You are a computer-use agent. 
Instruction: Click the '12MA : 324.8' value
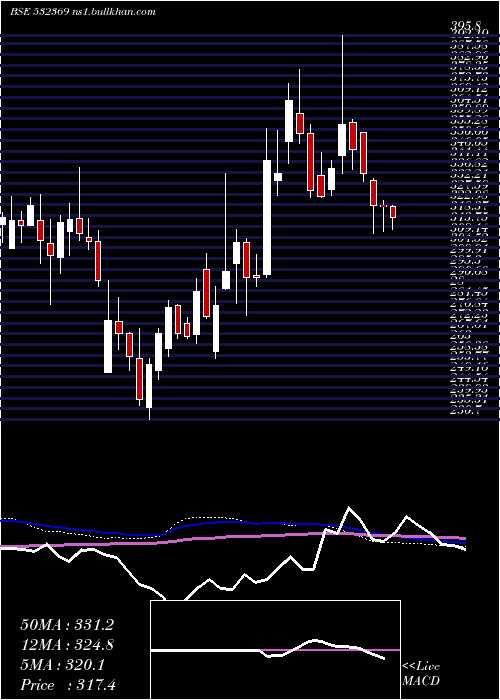(x=67, y=644)
